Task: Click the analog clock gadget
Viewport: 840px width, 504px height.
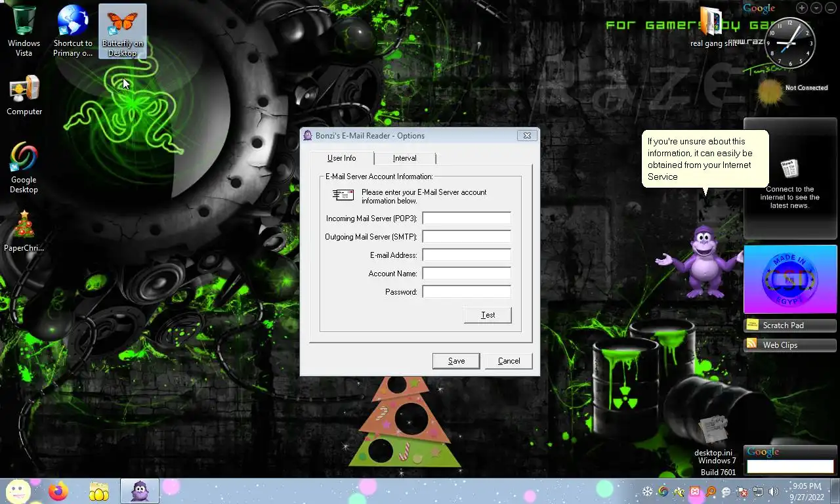Action: [790, 43]
